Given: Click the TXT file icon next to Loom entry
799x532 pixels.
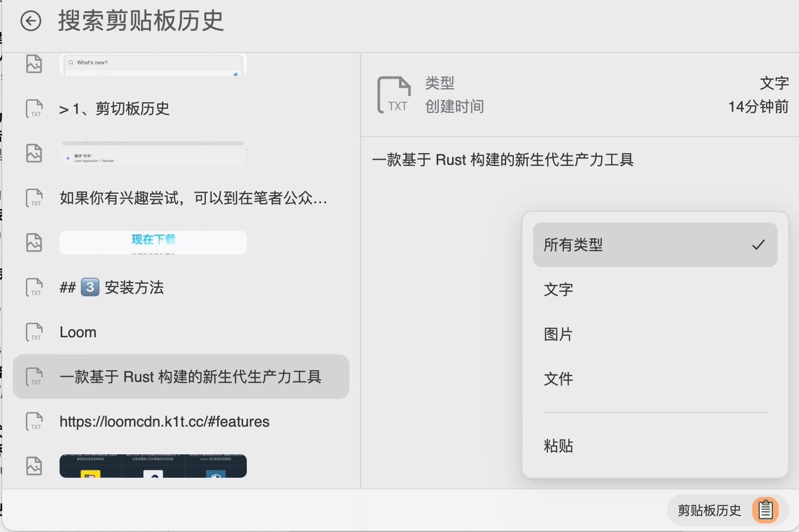Looking at the screenshot, I should (x=35, y=332).
